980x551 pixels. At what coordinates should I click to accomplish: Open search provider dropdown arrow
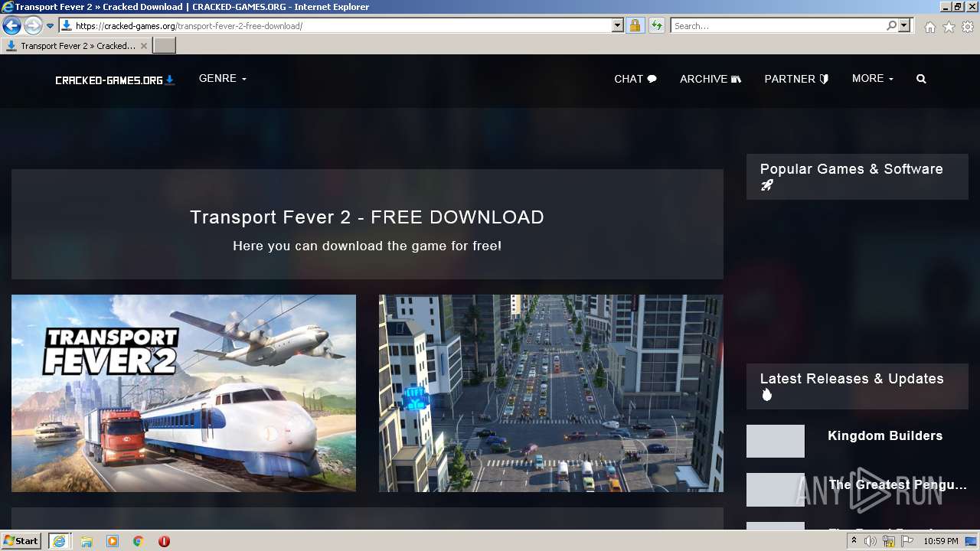coord(904,26)
